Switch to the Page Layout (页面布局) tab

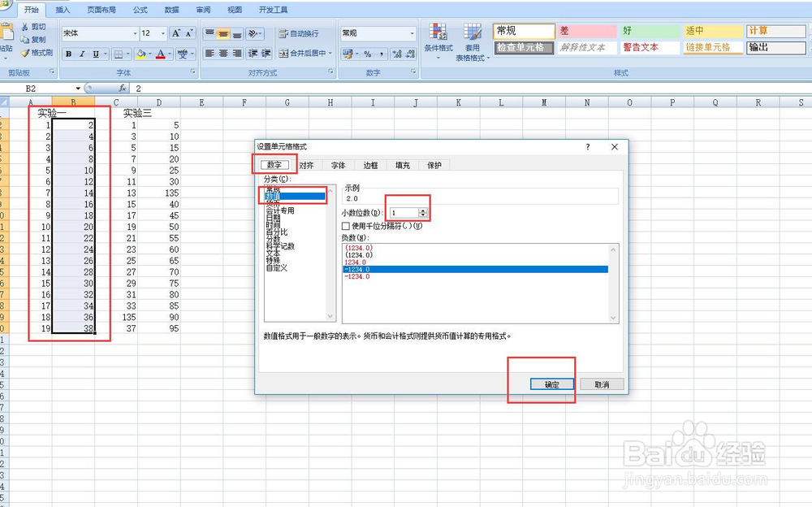101,9
